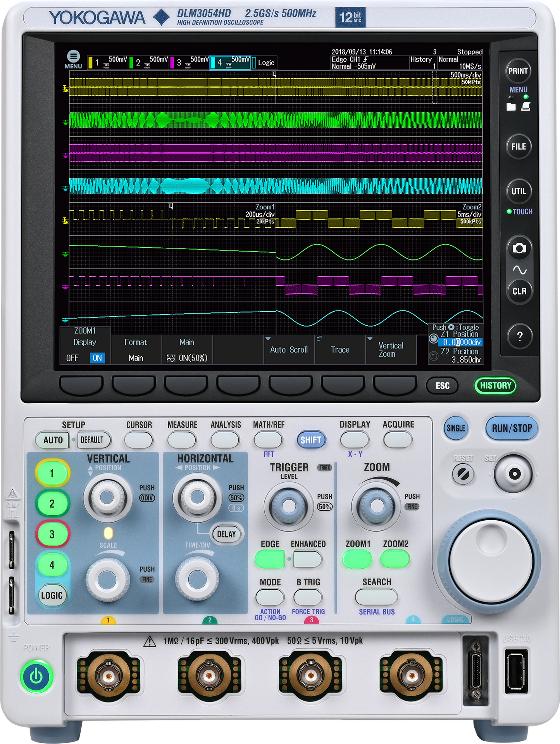Select the on-screen channel 1 500mV tab

point(108,62)
